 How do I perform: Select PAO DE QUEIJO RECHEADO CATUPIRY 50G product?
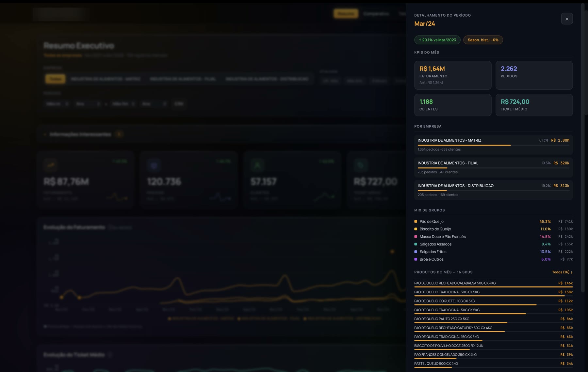pyautogui.click(x=493, y=329)
